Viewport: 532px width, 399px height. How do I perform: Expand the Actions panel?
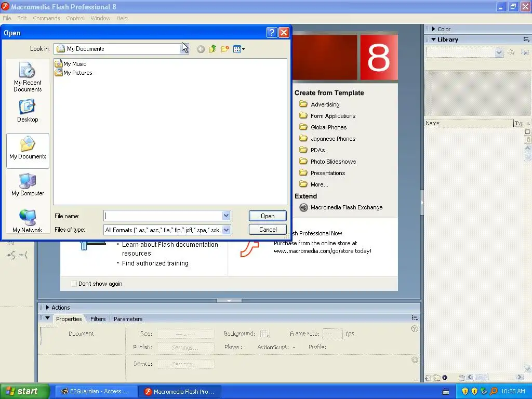point(47,308)
